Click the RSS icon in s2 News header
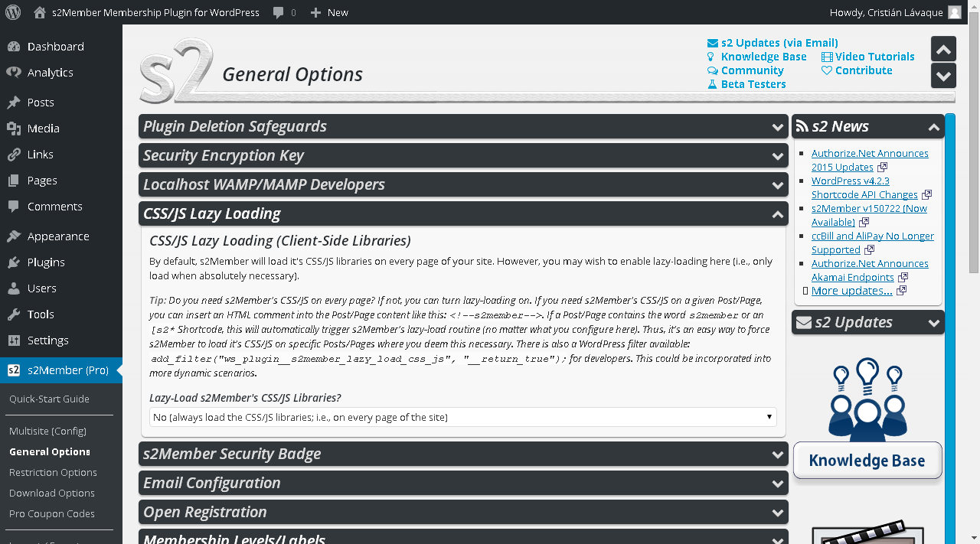 802,126
